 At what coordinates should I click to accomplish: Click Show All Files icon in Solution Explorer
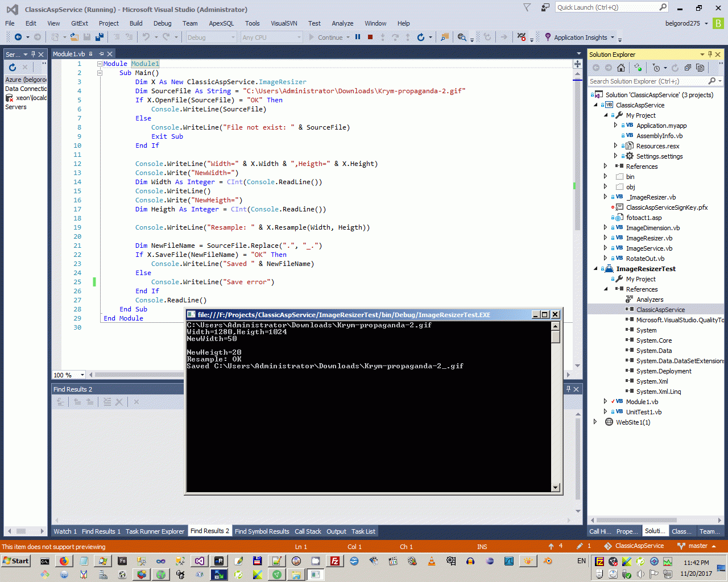point(700,68)
